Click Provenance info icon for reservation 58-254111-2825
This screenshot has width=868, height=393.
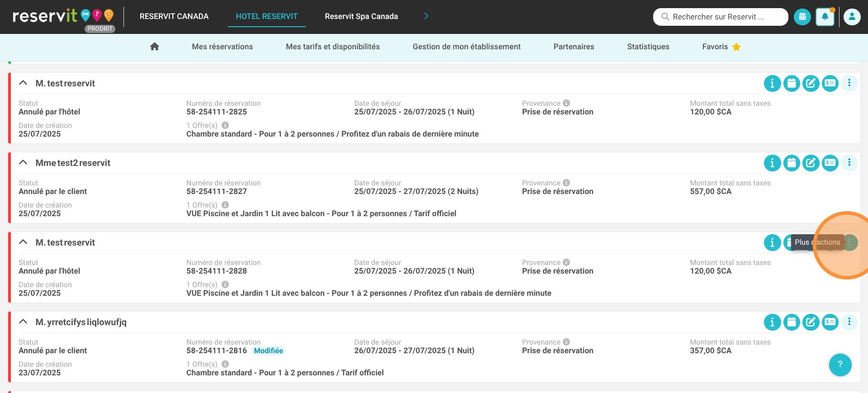click(566, 103)
